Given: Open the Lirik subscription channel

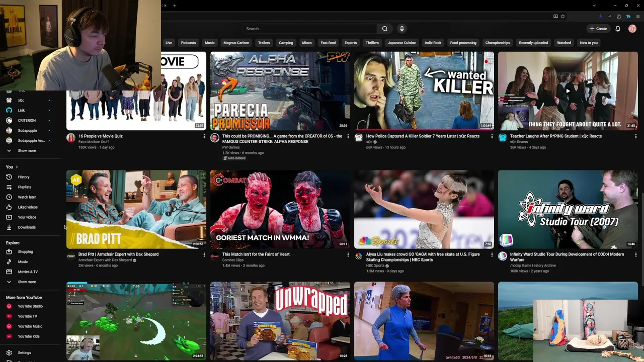Looking at the screenshot, I should point(21,110).
